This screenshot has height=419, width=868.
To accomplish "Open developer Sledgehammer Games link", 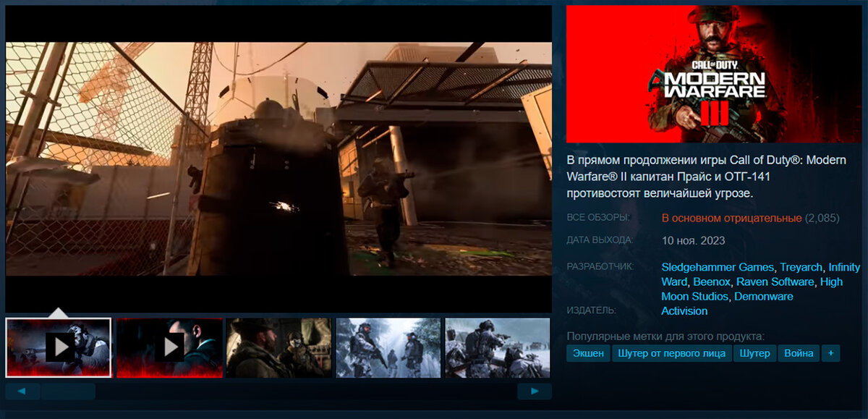I will pos(718,267).
